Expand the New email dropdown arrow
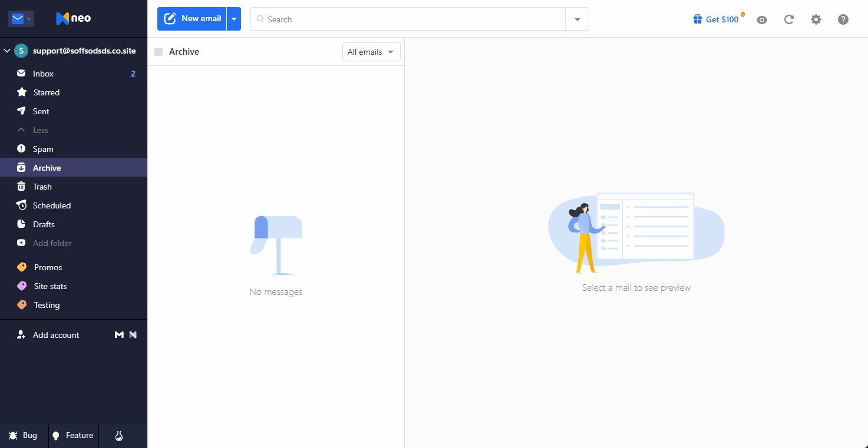The width and height of the screenshot is (868, 448). point(234,19)
